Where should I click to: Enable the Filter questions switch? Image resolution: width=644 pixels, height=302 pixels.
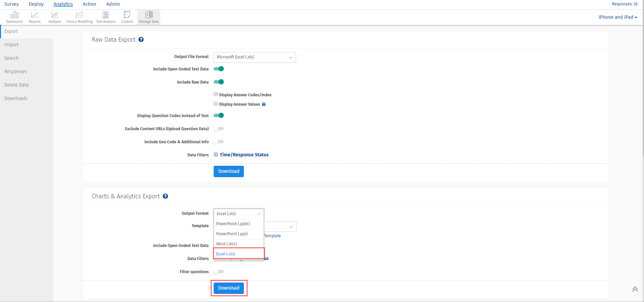219,271
